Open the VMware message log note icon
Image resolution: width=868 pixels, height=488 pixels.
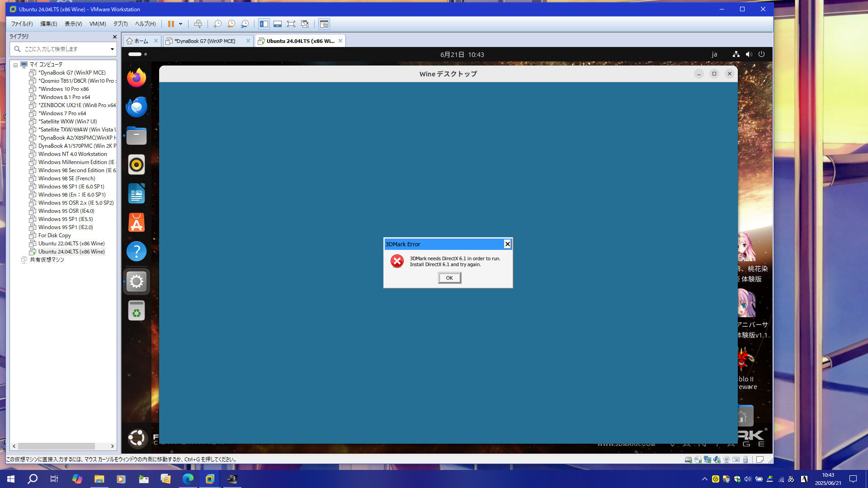coord(760,460)
